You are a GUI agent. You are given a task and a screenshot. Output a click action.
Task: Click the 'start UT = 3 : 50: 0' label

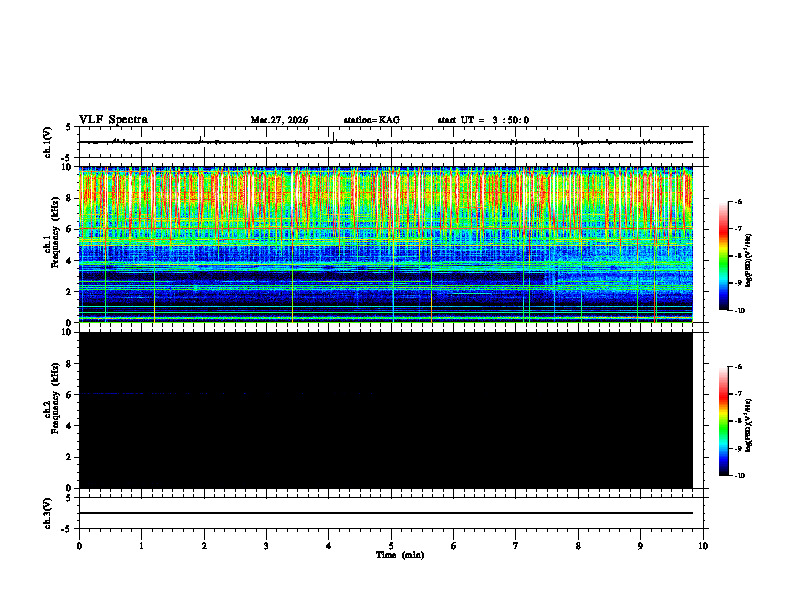point(483,120)
